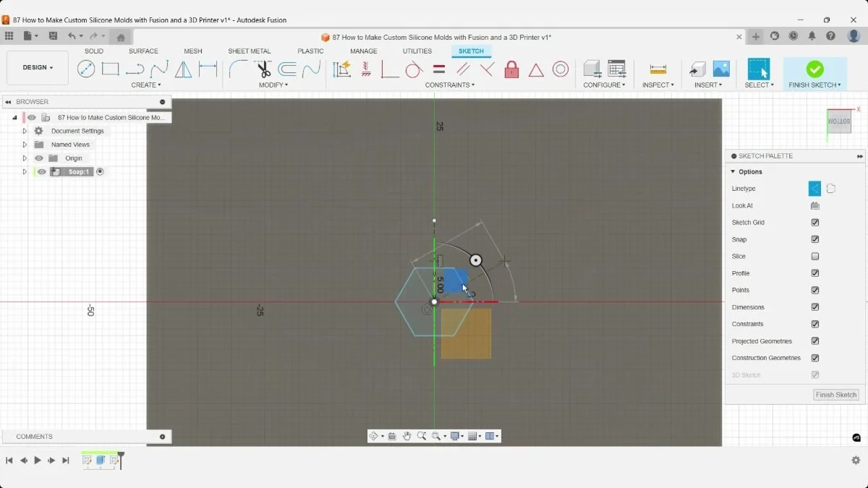Toggle the Sketch Grid checkbox
Image resolution: width=868 pixels, height=488 pixels.
tap(815, 223)
